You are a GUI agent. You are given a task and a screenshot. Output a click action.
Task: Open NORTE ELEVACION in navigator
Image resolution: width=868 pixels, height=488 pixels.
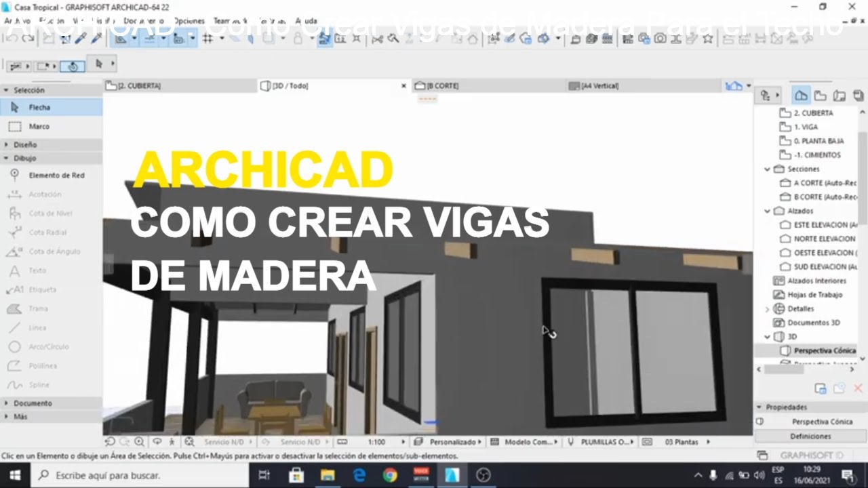click(x=818, y=239)
